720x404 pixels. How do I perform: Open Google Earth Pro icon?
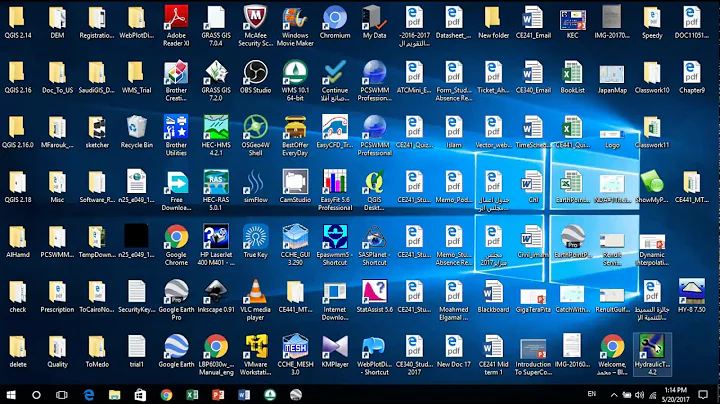click(176, 300)
